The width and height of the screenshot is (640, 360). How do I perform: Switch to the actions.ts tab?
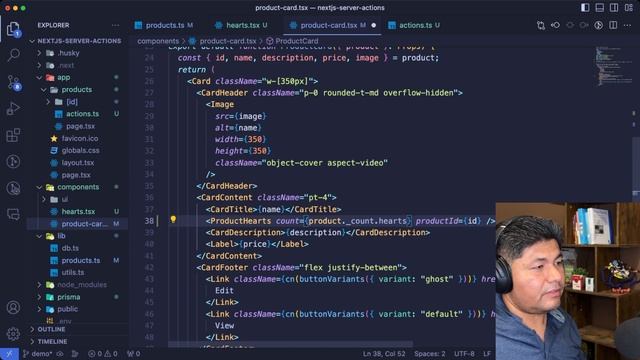pyautogui.click(x=416, y=25)
